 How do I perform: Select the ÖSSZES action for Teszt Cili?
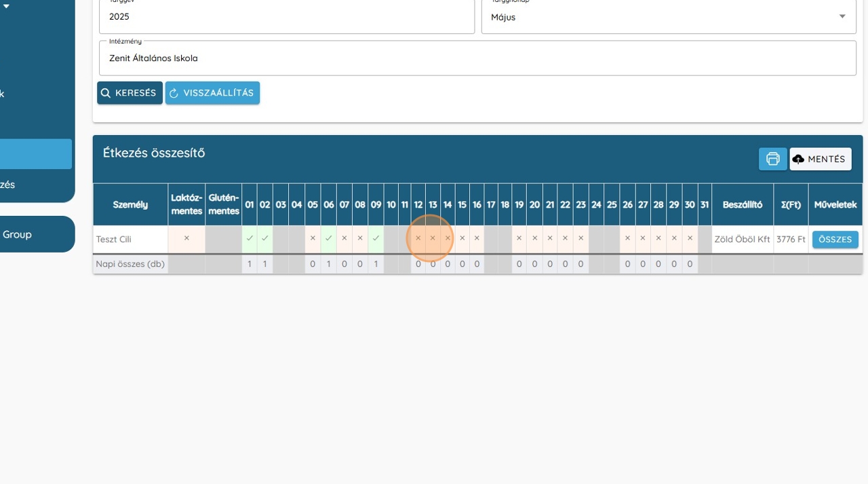(x=835, y=240)
